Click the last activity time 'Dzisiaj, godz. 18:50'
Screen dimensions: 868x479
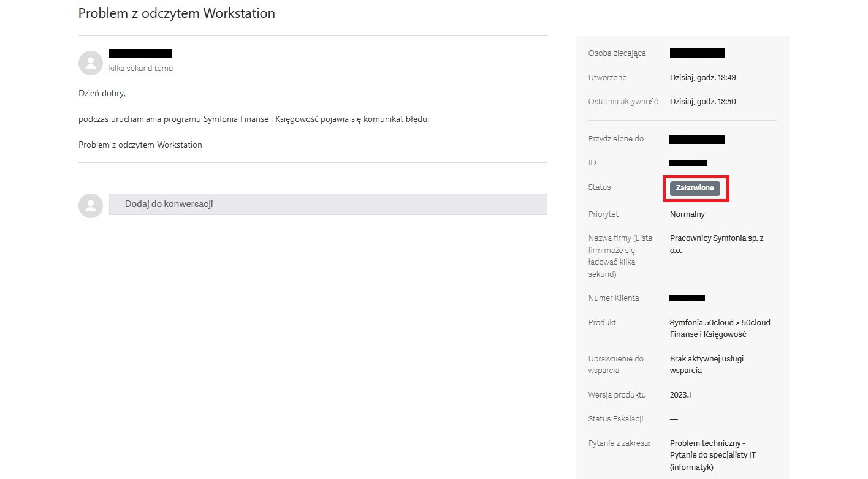[703, 102]
